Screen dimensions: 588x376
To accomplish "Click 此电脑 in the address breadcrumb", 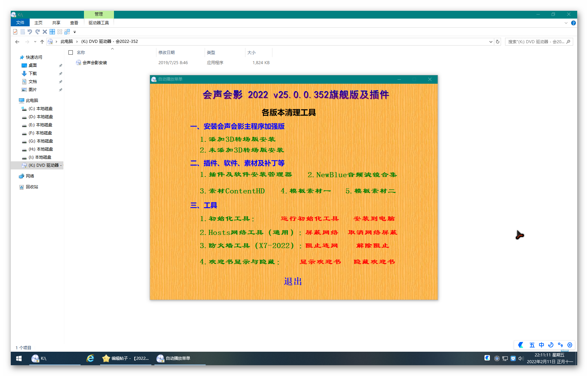I will pyautogui.click(x=67, y=42).
